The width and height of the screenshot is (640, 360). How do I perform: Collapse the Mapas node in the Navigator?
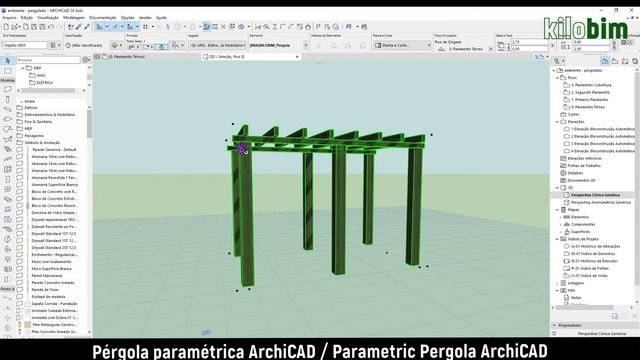tap(558, 210)
